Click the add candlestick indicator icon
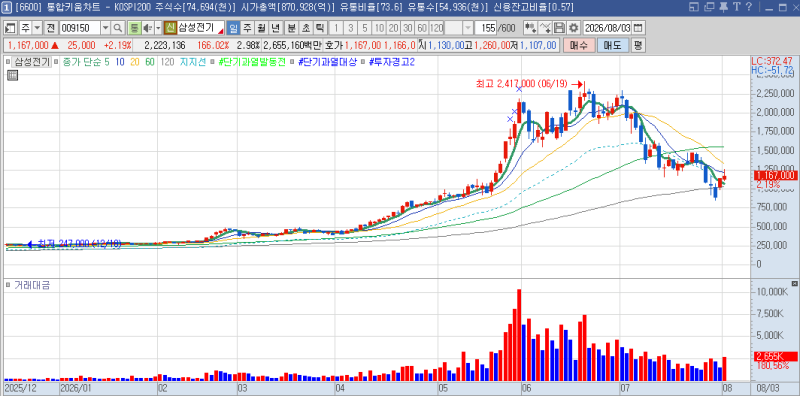800x396 pixels. coord(530,28)
